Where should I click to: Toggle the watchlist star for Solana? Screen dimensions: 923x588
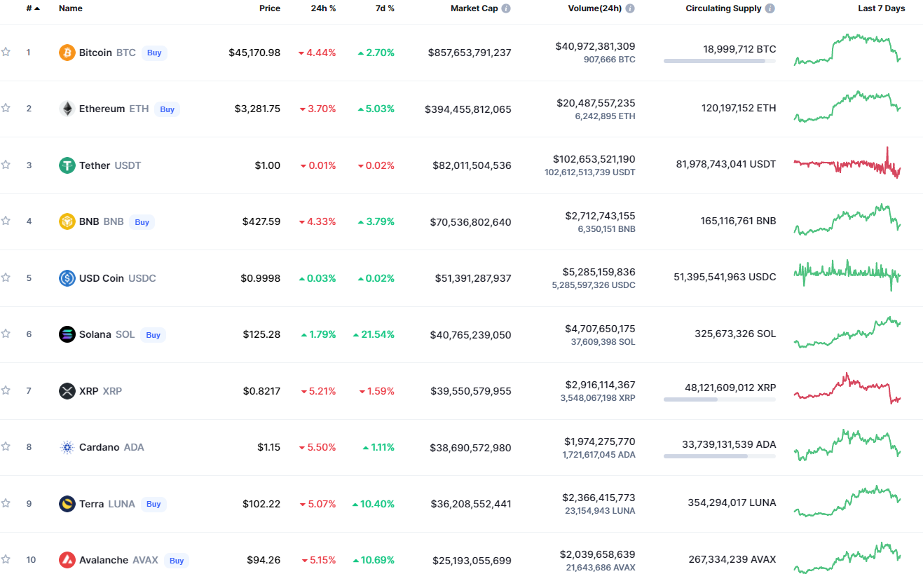6,334
